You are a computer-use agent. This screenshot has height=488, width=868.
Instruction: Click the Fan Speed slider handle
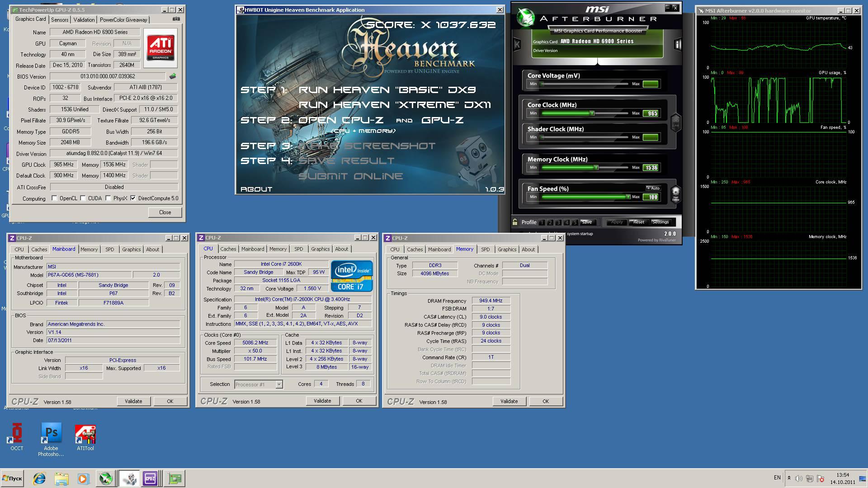click(627, 197)
